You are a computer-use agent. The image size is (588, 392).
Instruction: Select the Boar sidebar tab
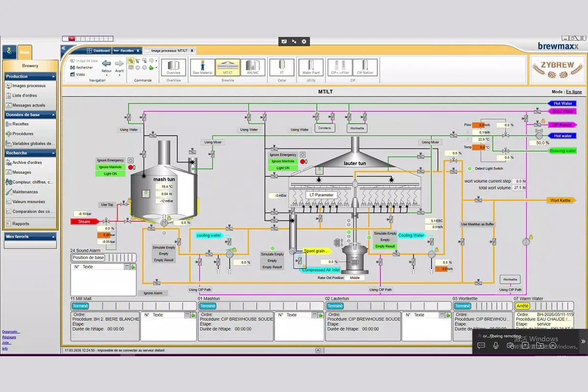coord(24,52)
